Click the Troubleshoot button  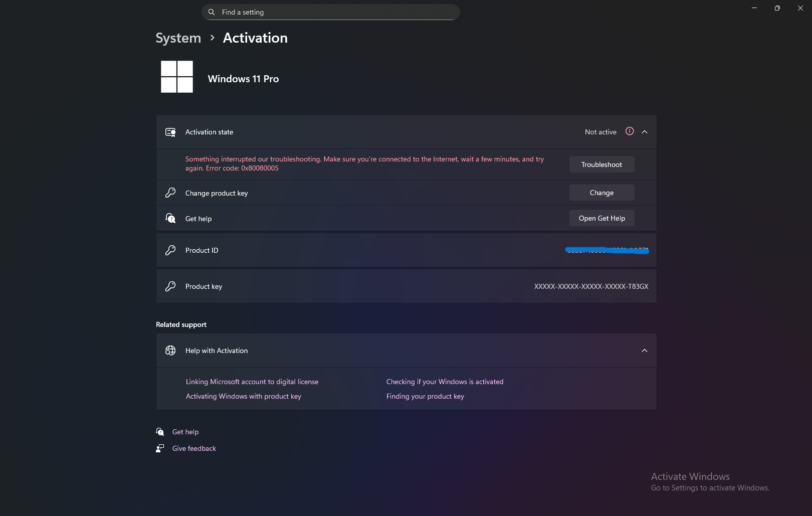pos(601,164)
